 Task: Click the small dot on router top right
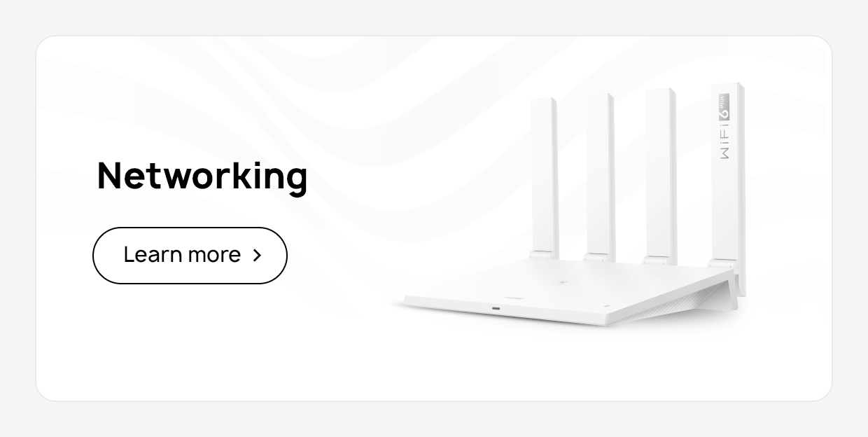(607, 306)
